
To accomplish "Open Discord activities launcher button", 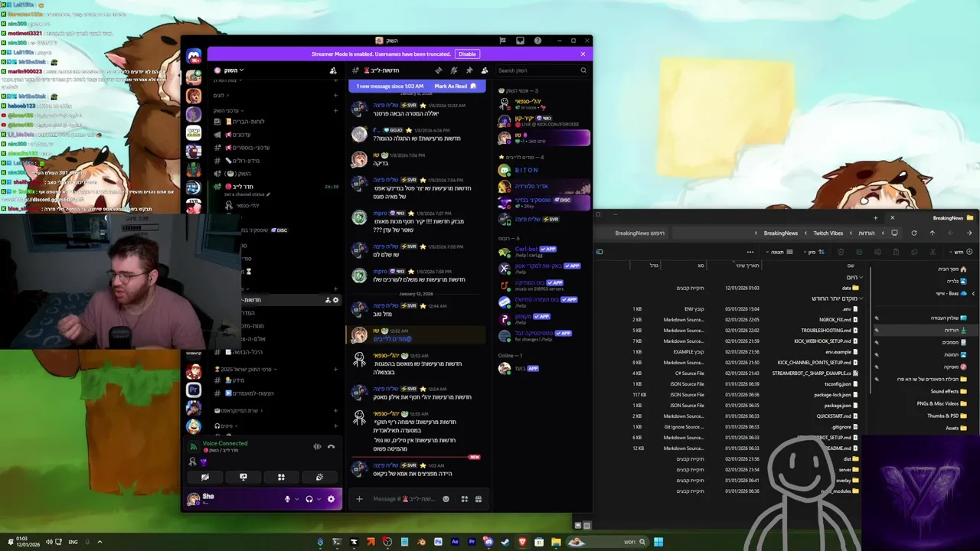I will [x=281, y=477].
